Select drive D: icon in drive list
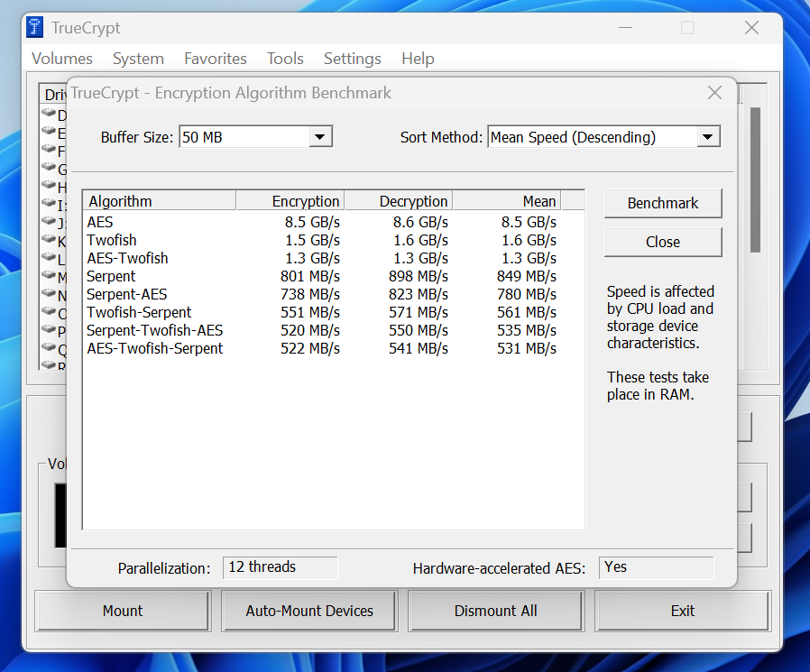 pyautogui.click(x=49, y=113)
